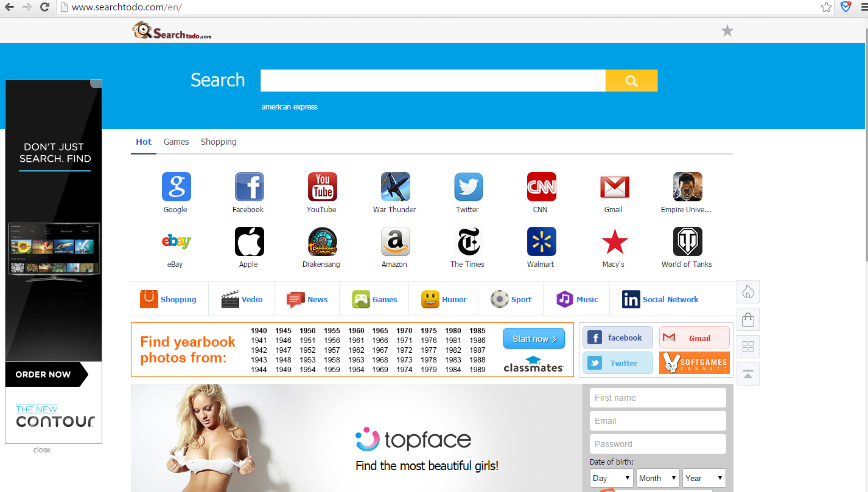The image size is (868, 492).
Task: Click the Start now button in classmates ad
Action: coord(534,339)
